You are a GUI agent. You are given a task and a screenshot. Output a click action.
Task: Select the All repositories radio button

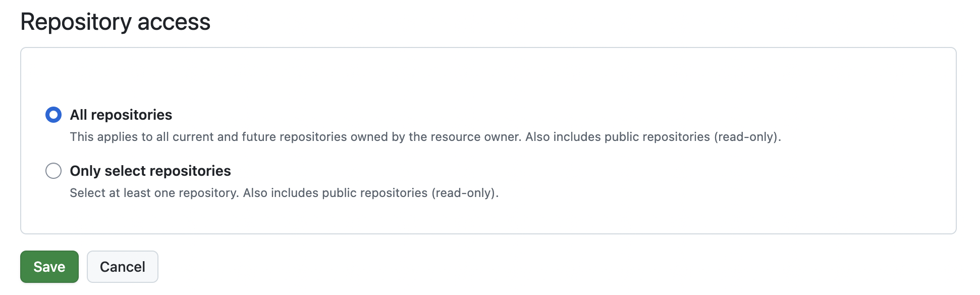[x=53, y=115]
